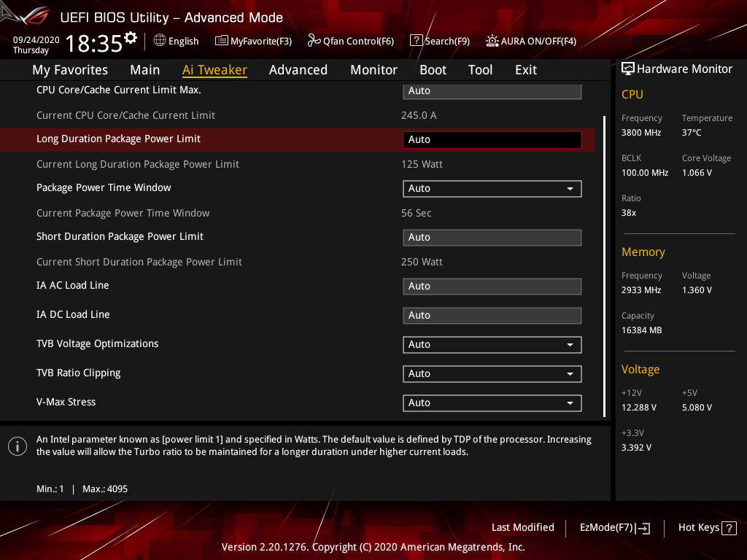Click the Hot Keys question mark icon
Viewport: 747px width, 560px height.
tap(729, 528)
